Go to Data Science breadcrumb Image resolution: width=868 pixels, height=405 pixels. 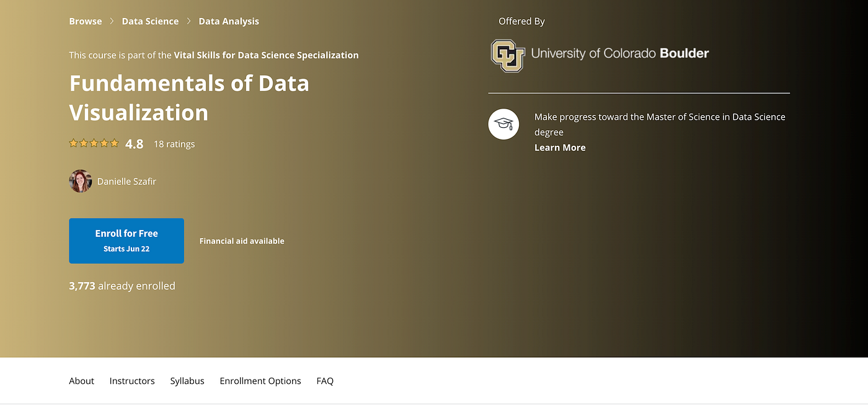[150, 21]
